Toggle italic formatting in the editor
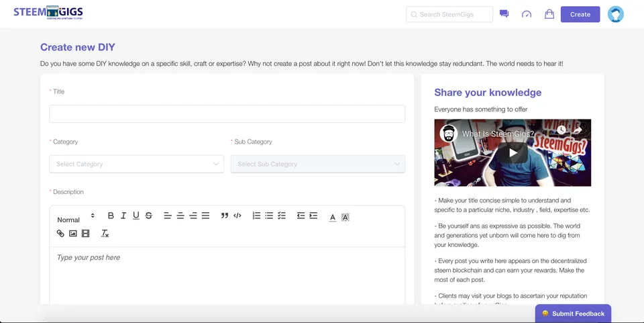 point(123,216)
